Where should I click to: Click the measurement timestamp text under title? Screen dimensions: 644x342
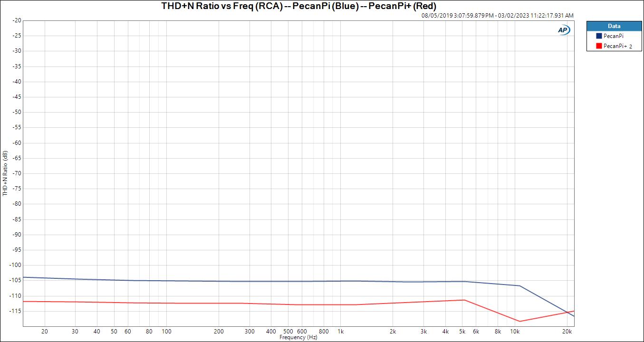tap(497, 15)
